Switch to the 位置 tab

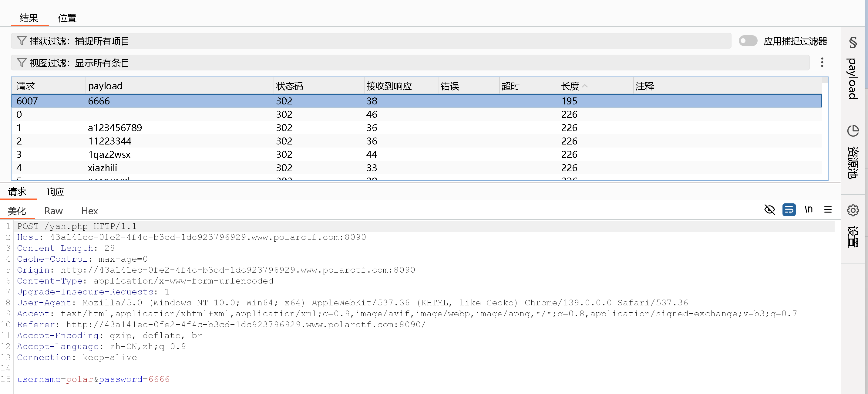[67, 18]
